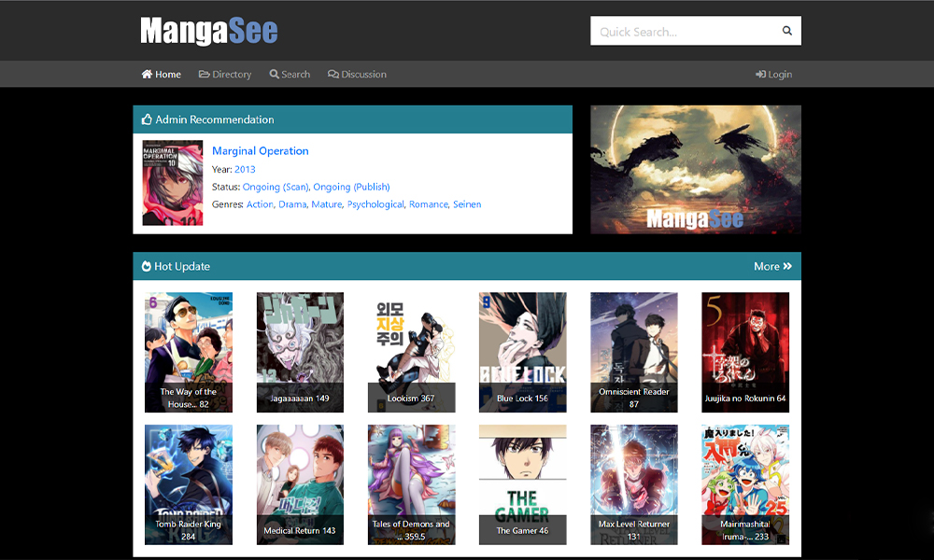Click Ongoing (Scan) status link
Image resolution: width=934 pixels, height=560 pixels.
[276, 187]
